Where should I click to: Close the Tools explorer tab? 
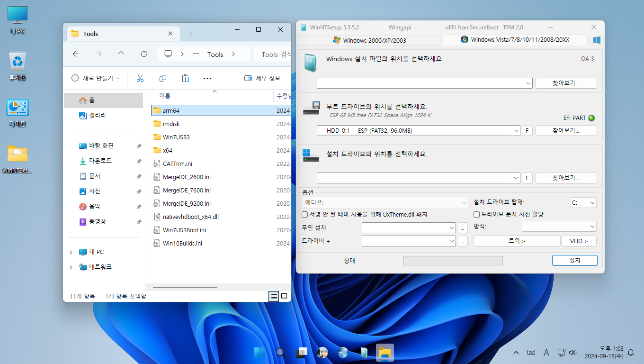[170, 34]
